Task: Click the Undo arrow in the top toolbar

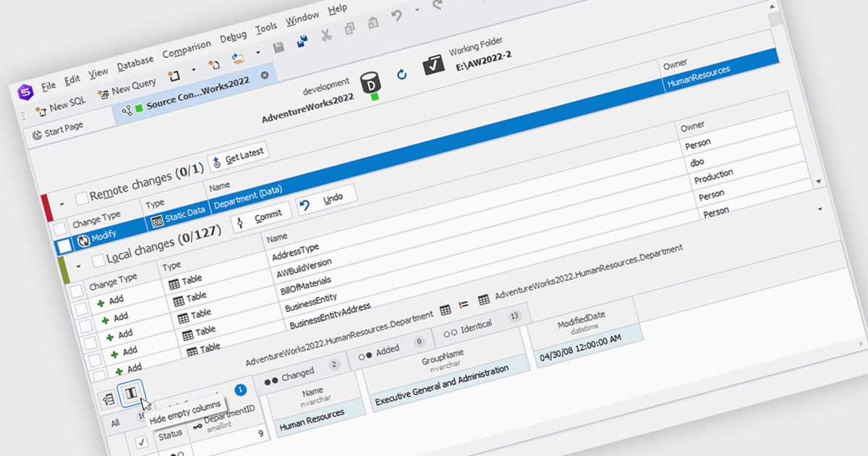Action: point(396,16)
